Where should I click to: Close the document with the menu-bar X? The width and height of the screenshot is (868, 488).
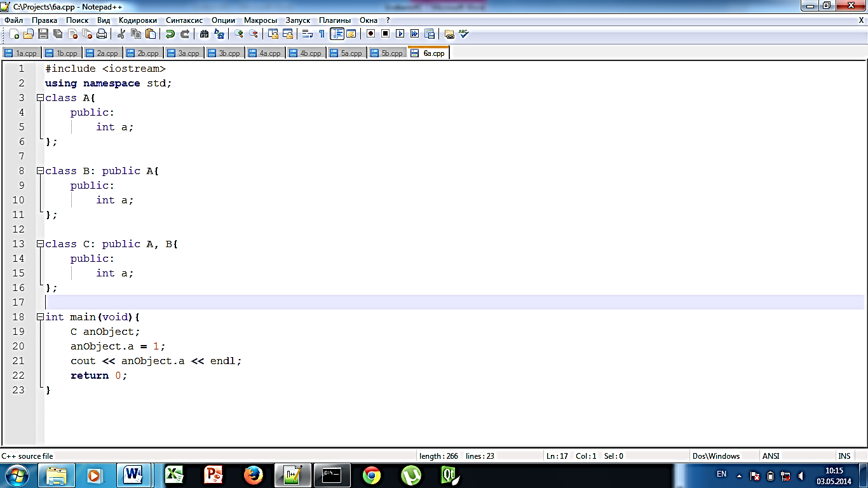coord(861,20)
